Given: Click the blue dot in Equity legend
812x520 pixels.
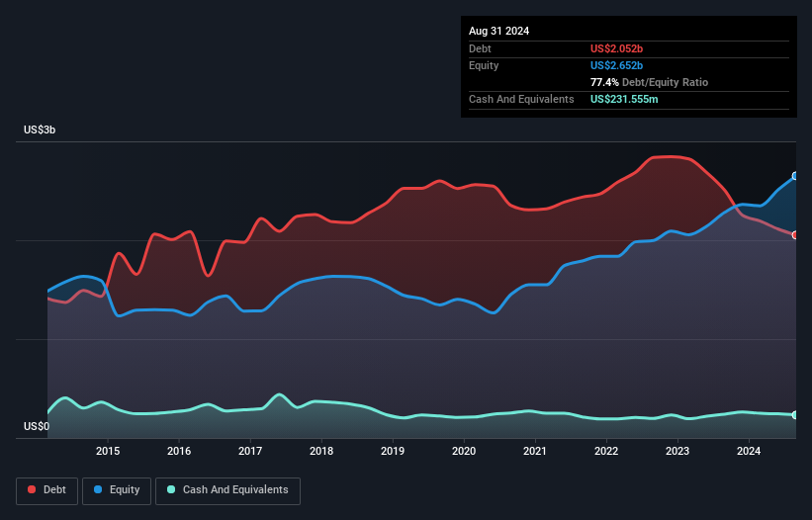Looking at the screenshot, I should [x=98, y=490].
